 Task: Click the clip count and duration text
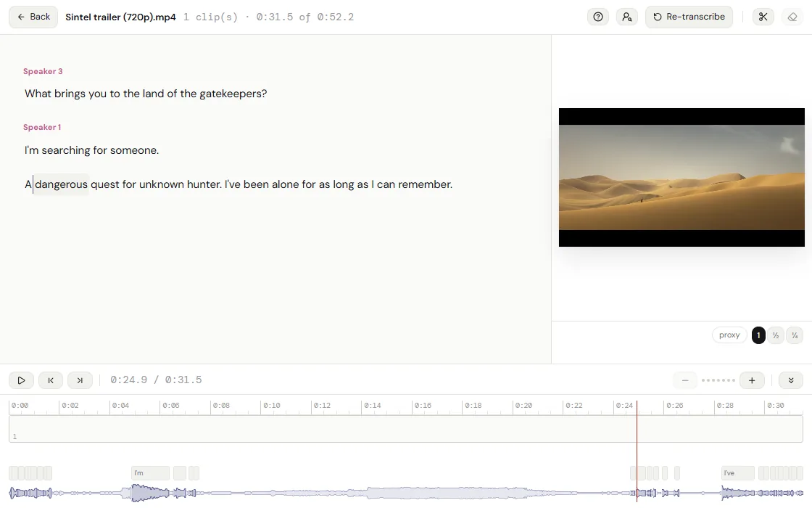click(269, 17)
